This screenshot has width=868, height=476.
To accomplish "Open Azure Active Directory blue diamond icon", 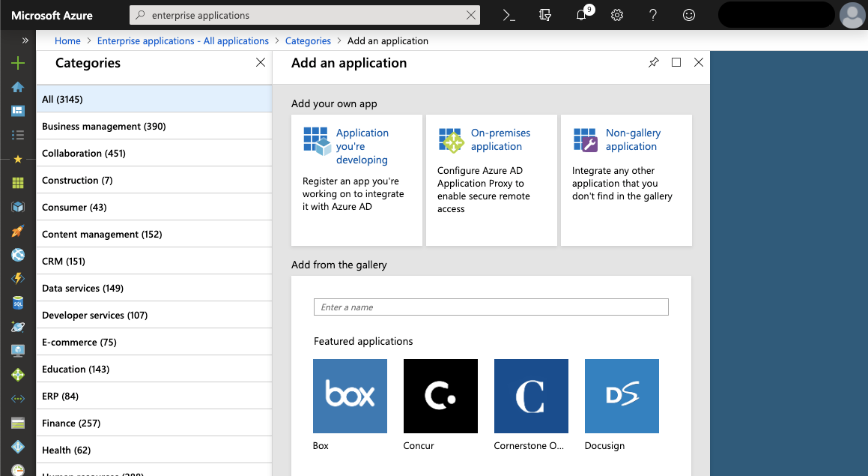I will (x=18, y=447).
